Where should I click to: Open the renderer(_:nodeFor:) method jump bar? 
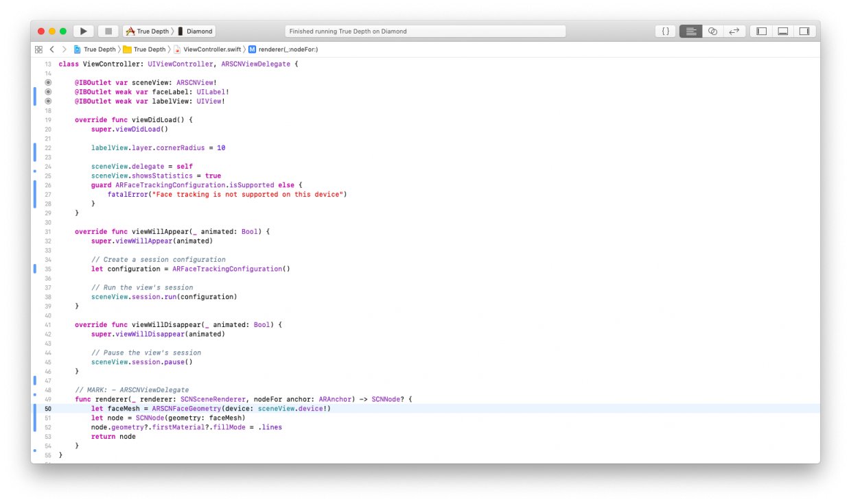(x=288, y=49)
